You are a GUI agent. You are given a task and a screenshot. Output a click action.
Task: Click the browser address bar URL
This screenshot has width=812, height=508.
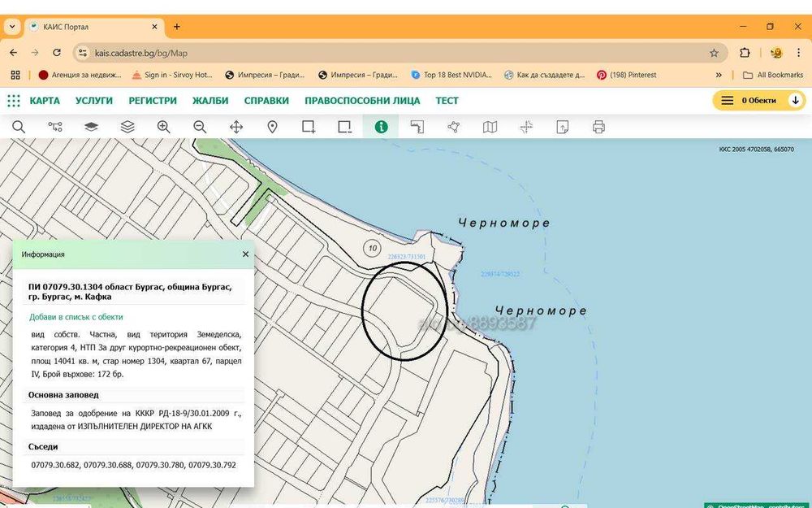tap(141, 53)
